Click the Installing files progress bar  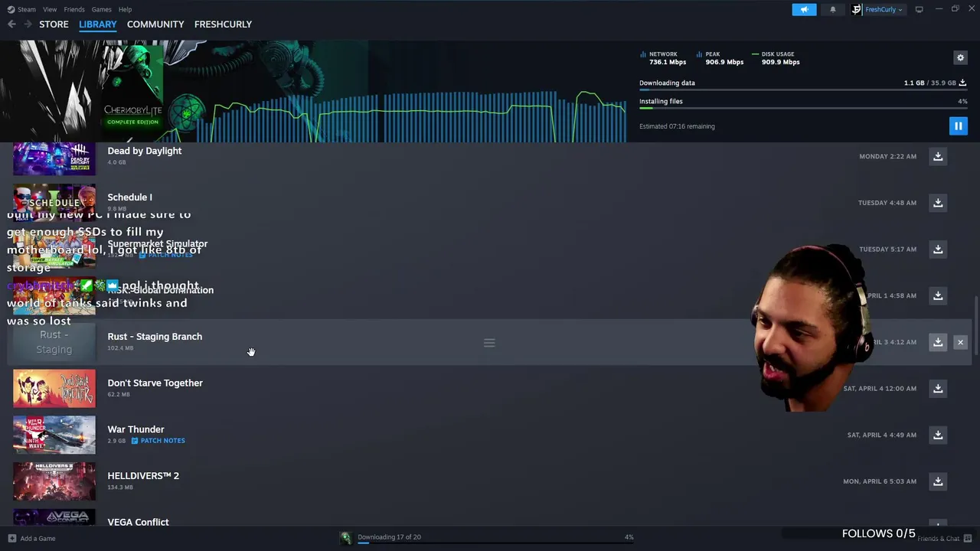point(803,109)
